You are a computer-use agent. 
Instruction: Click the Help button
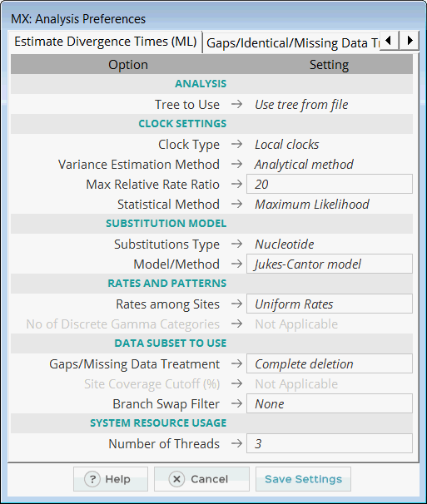(111, 479)
